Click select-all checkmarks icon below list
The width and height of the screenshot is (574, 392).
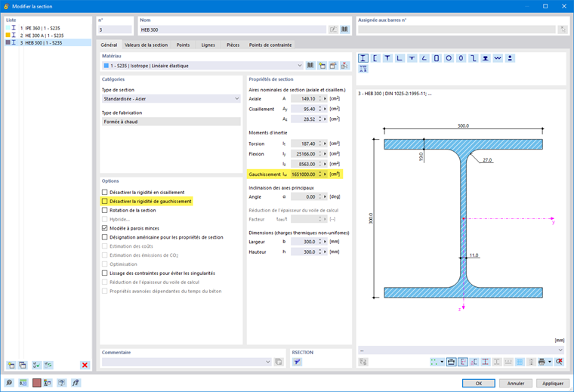tap(36, 365)
